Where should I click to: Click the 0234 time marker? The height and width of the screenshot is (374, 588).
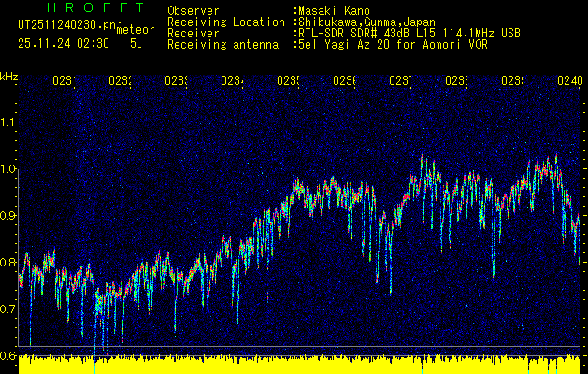(x=232, y=80)
